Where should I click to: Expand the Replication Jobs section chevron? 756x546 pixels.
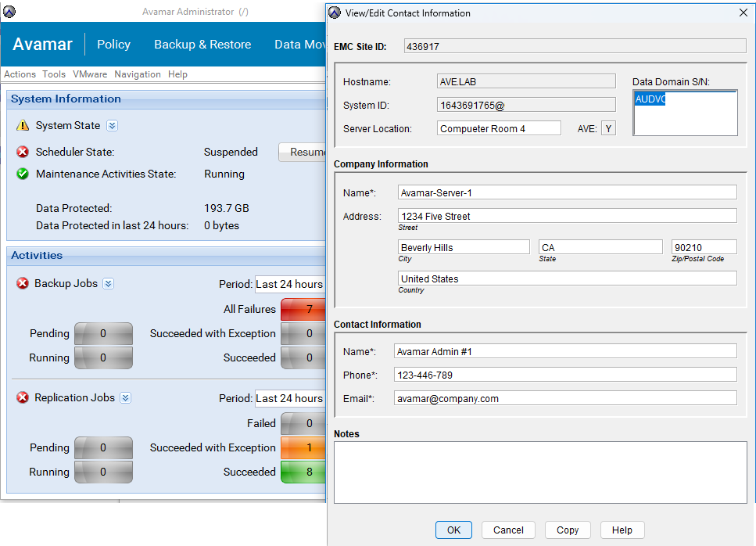pyautogui.click(x=126, y=398)
